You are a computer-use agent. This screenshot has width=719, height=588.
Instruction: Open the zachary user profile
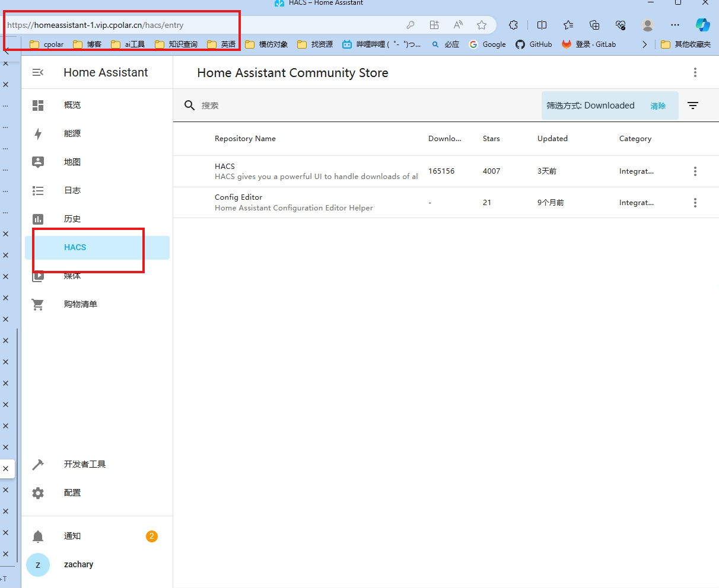click(78, 564)
